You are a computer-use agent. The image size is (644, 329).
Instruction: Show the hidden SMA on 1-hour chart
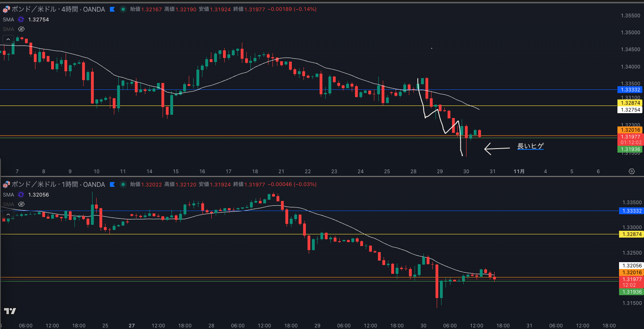(21, 204)
